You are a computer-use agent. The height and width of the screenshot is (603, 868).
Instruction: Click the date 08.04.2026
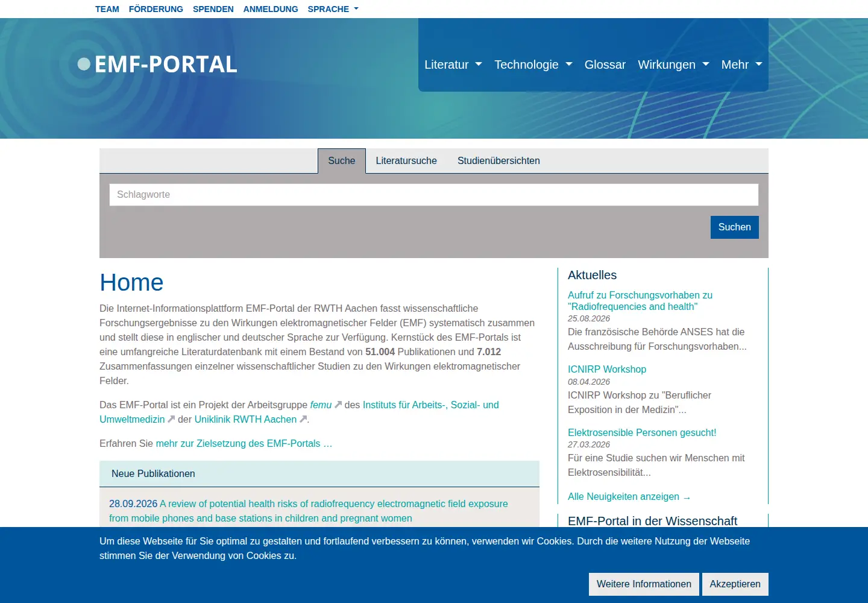pyautogui.click(x=589, y=382)
